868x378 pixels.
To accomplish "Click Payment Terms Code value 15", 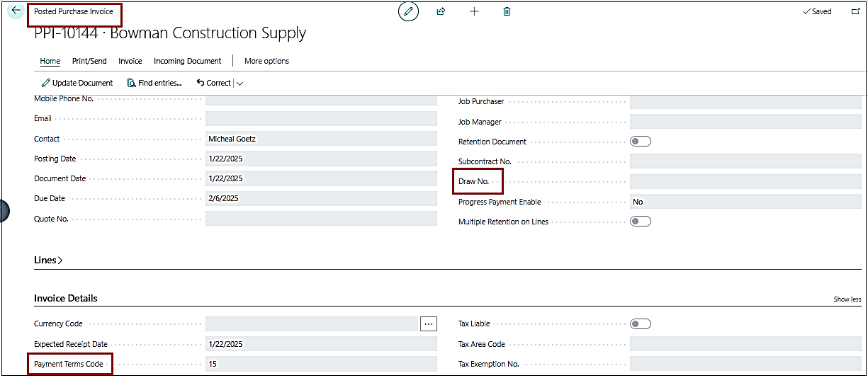I will 213,364.
